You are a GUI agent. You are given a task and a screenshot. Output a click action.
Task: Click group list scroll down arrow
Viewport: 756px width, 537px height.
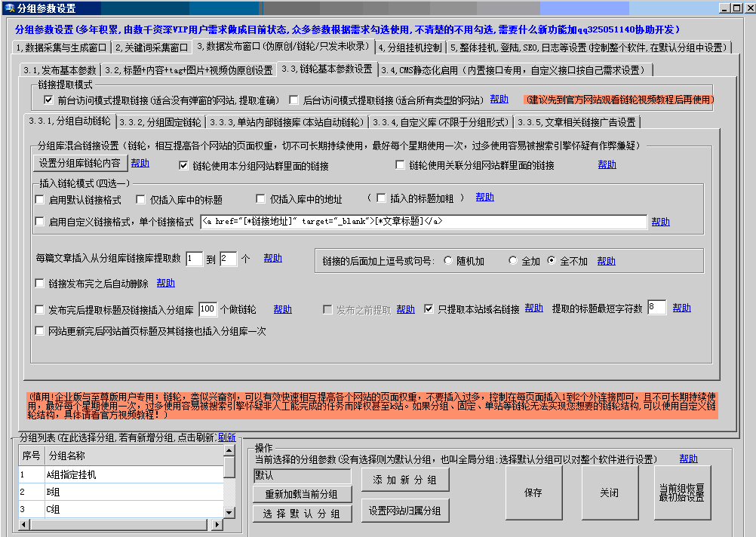coord(229,513)
